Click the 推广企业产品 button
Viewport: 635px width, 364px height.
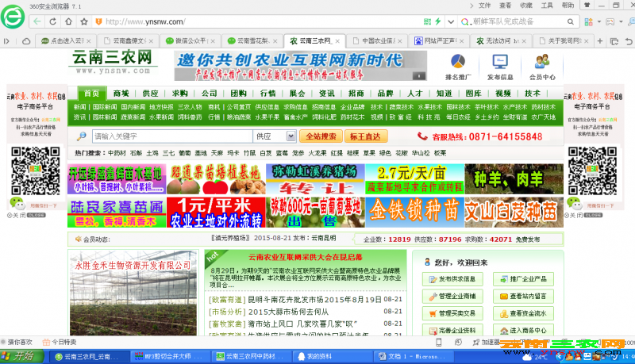[523, 279]
